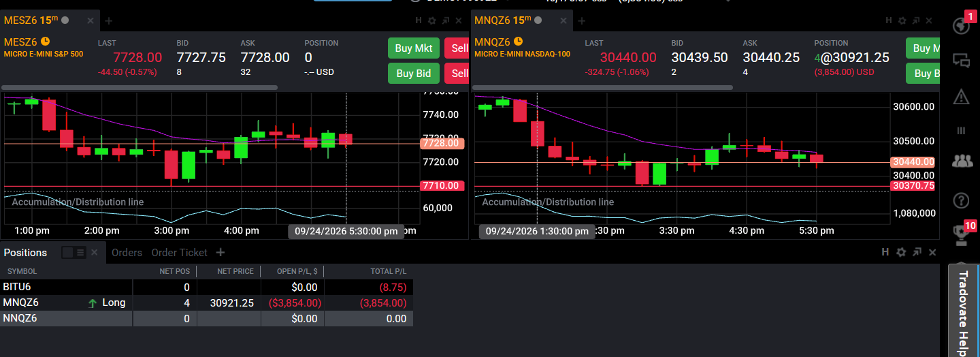Screen dimensions: 980x357
Task: Close the MESZ6 15m chart tab
Action: point(90,21)
